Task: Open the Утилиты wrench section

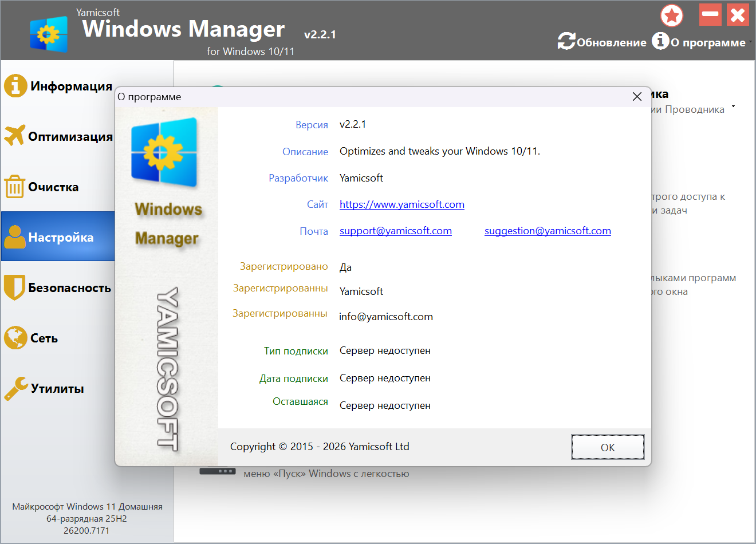Action: click(58, 388)
